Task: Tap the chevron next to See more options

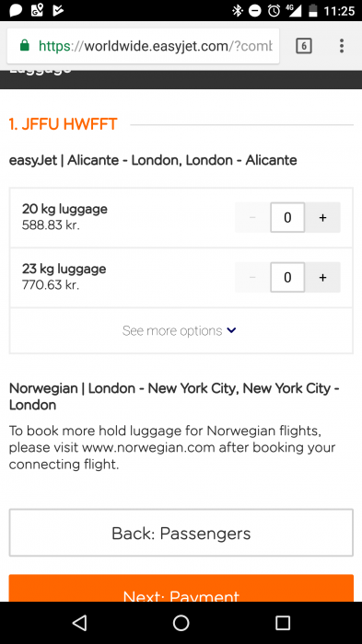Action: click(x=231, y=330)
